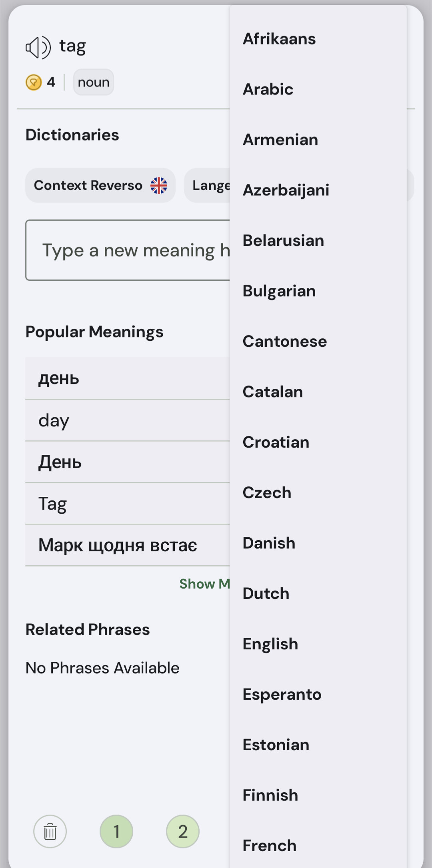The width and height of the screenshot is (432, 868).
Task: Open the noun part-of-speech tag
Action: click(x=94, y=82)
